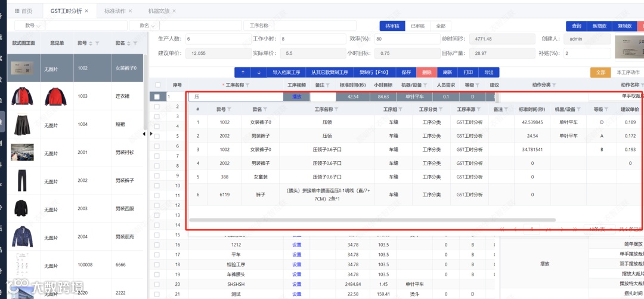Image resolution: width=644 pixels, height=299 pixels.
Task: Select the 全部 status filter
Action: coord(441,26)
